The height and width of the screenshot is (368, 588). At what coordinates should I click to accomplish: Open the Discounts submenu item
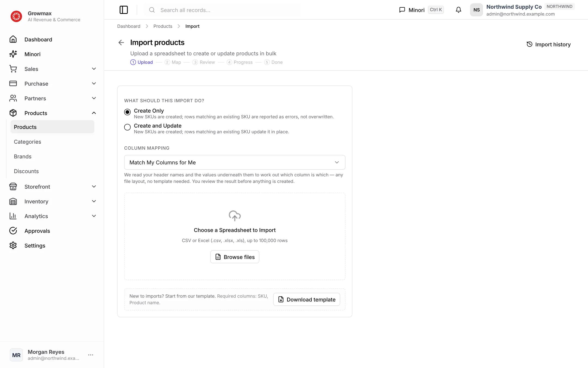(52, 171)
